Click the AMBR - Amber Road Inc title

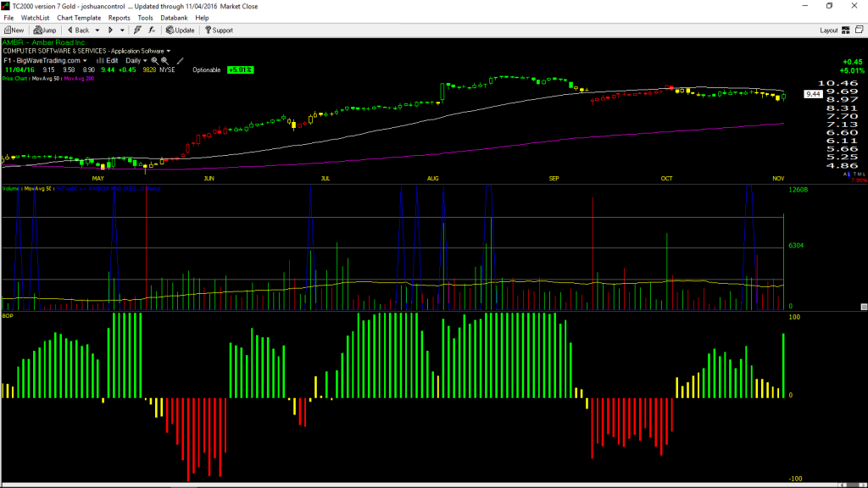pos(44,42)
